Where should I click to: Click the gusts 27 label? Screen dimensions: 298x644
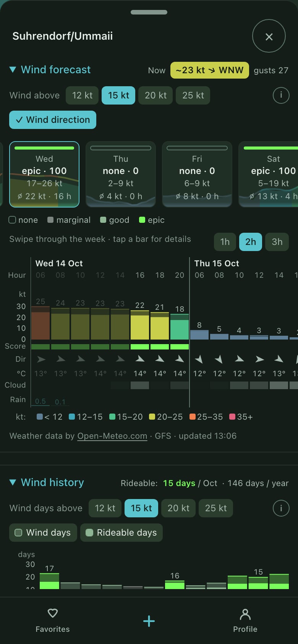coord(271,71)
